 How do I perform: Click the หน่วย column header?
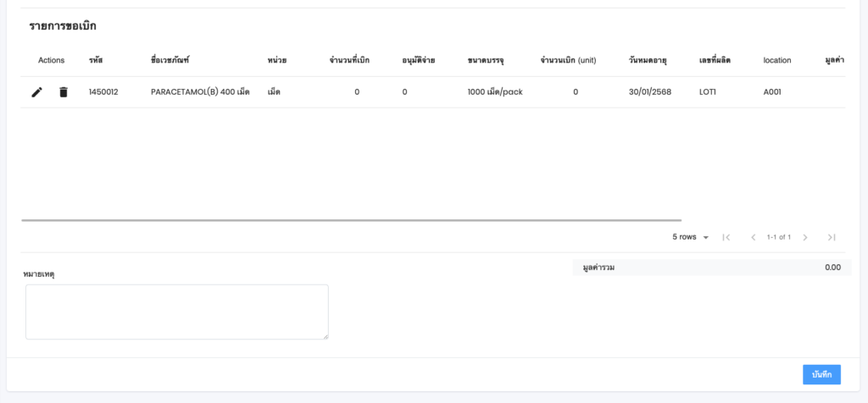point(276,60)
